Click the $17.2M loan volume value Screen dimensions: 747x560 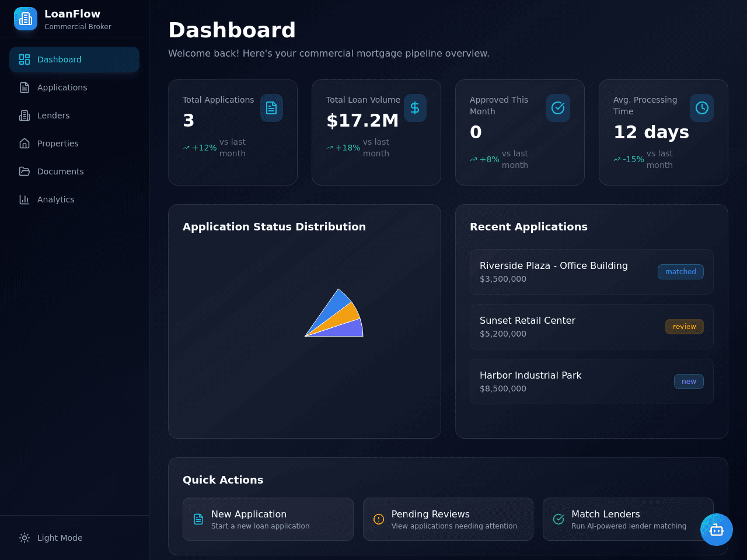(x=362, y=121)
